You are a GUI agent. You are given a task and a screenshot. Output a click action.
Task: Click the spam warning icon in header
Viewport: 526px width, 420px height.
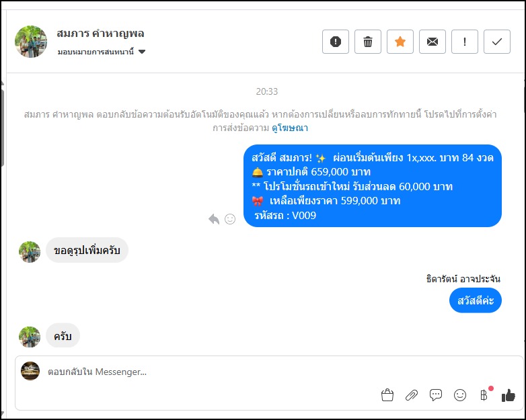[336, 42]
